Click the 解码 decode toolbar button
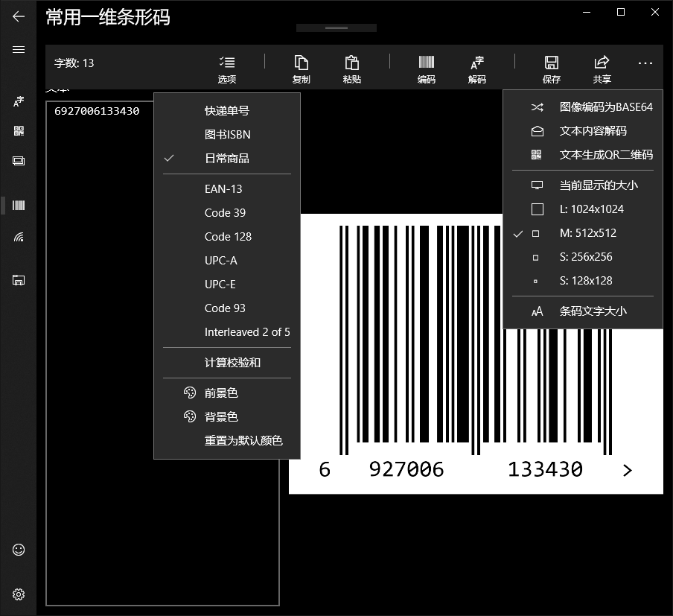This screenshot has width=673, height=616. pos(477,69)
